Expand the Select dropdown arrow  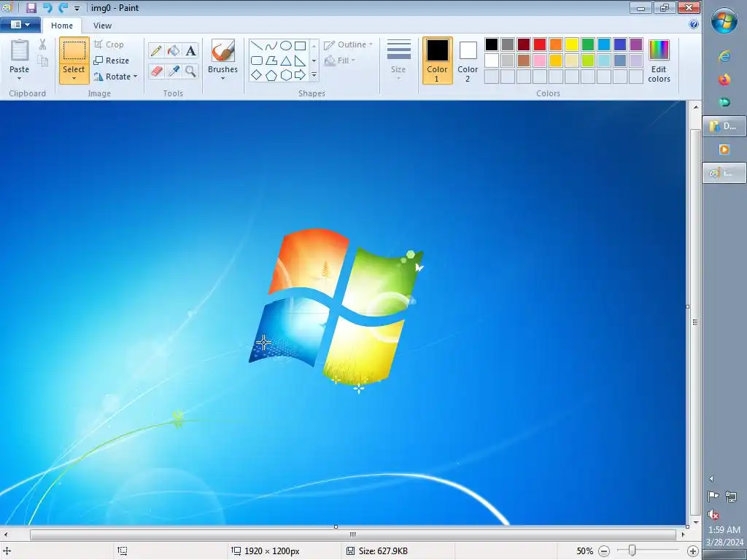(74, 79)
